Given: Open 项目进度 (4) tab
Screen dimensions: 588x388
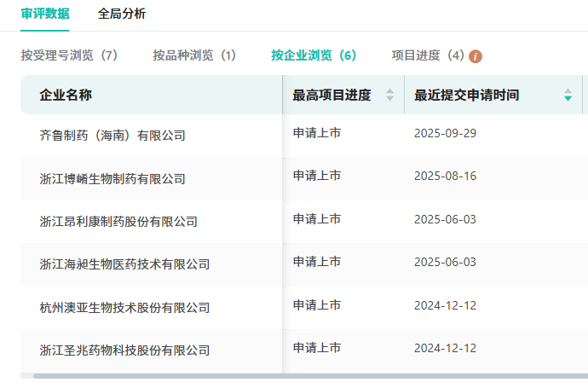Looking at the screenshot, I should [x=429, y=55].
